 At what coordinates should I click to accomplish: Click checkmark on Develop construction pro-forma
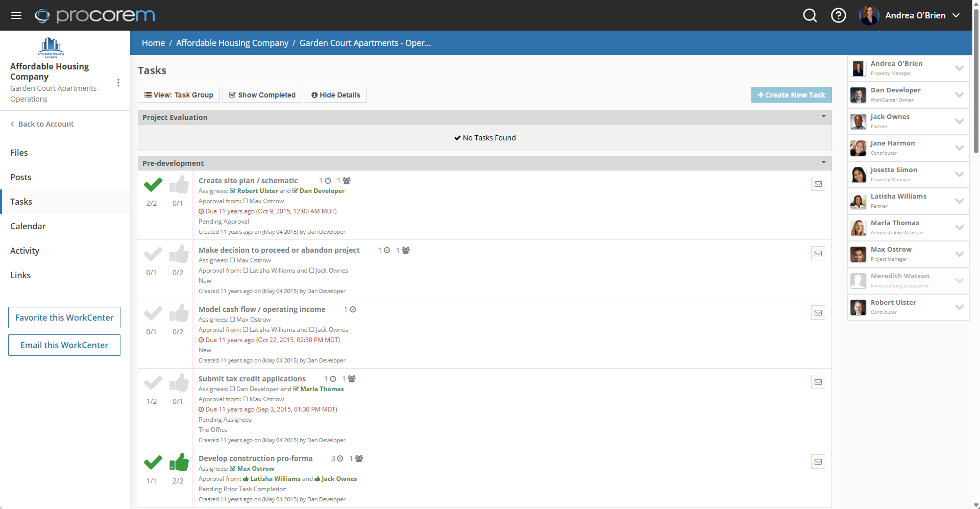(153, 462)
